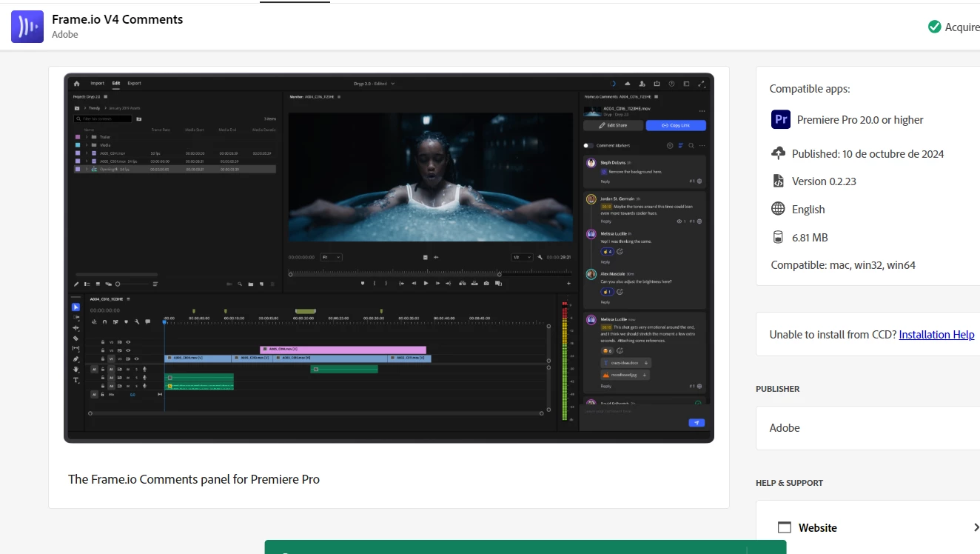Screen dimensions: 980x554
Task: Click the search icon in Frame.io comments panel
Action: coord(691,146)
